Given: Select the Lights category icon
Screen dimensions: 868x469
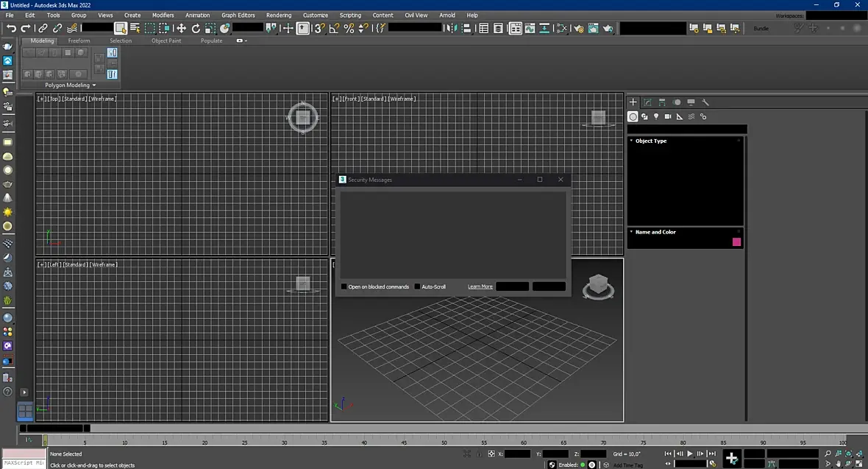Looking at the screenshot, I should pyautogui.click(x=656, y=116).
